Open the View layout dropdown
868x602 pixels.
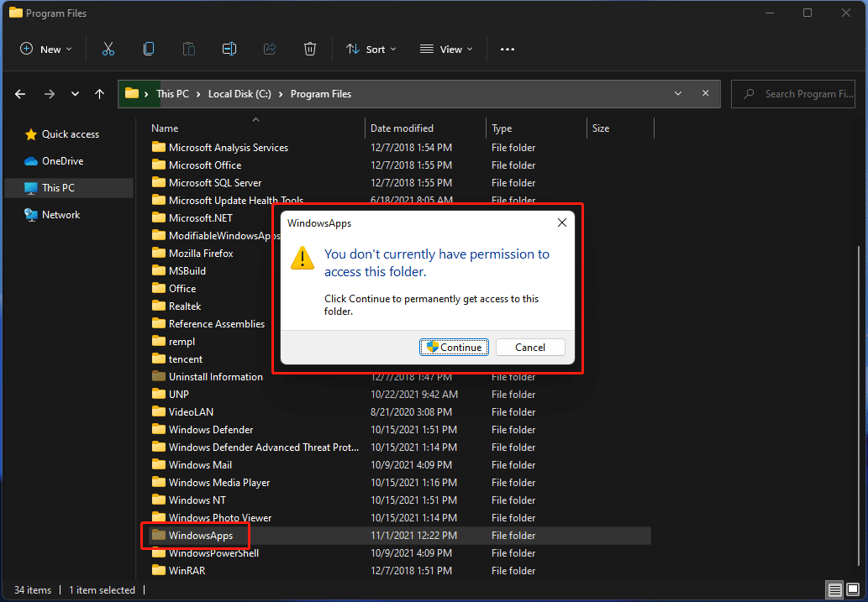446,50
